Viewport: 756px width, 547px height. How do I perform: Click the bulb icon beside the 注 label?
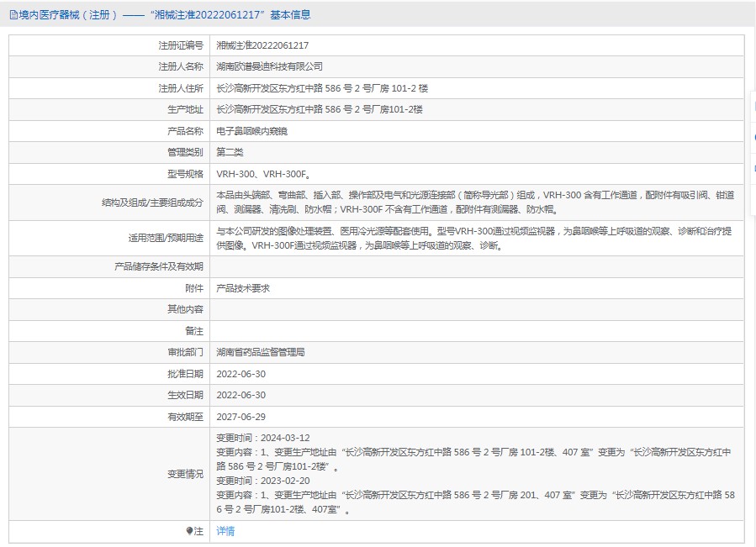(189, 531)
